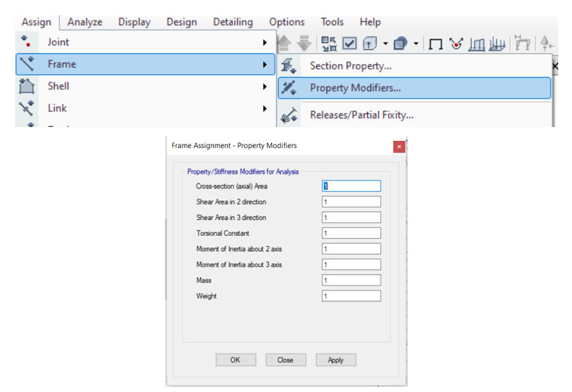Click the Shear Area in 3 direction field
Screen dimensions: 572x392
click(x=351, y=217)
